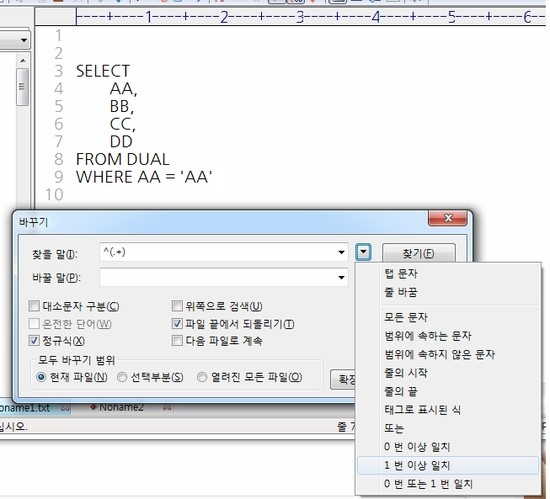Switch to the Noname2 document tab
Viewport: 550px width, 499px height.
point(121,407)
